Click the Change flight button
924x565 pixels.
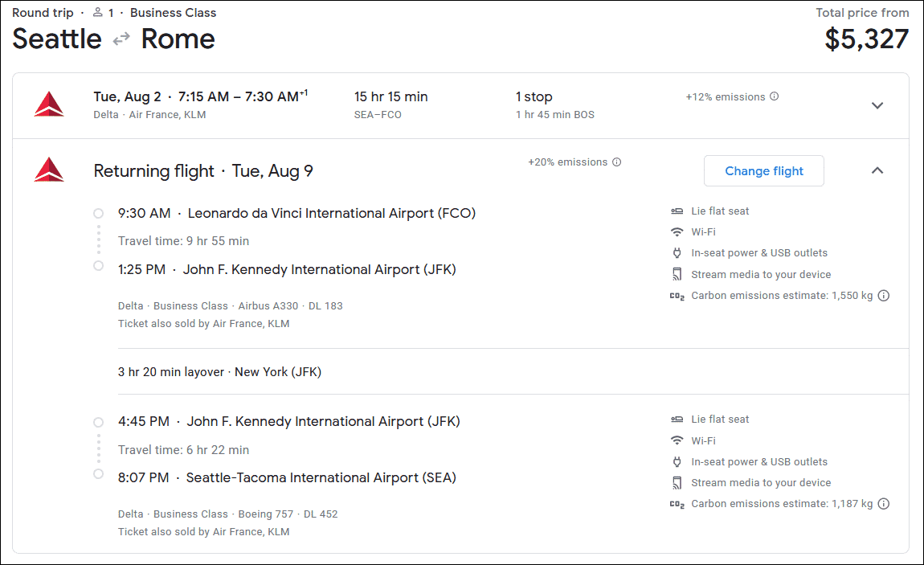pyautogui.click(x=764, y=171)
